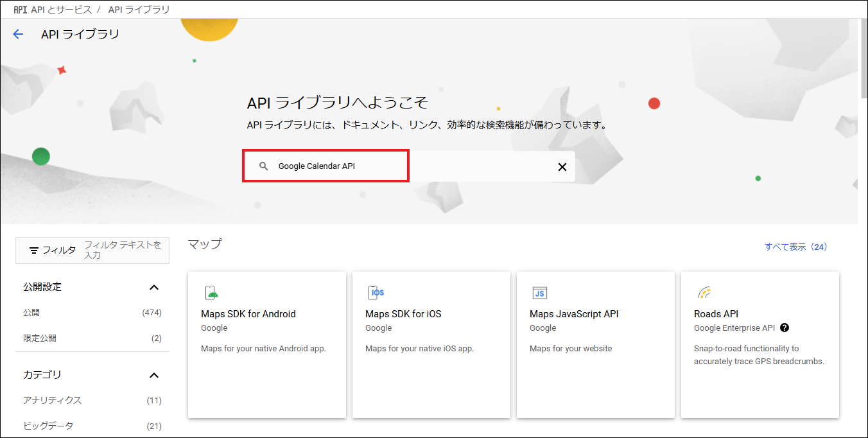Click the help icon next to Google Enterprise API
This screenshot has width=868, height=438.
pyautogui.click(x=784, y=328)
